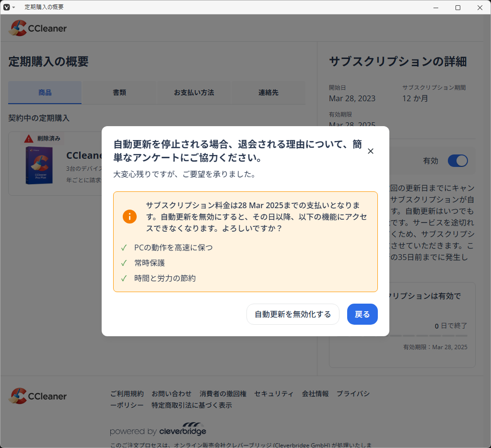Image resolution: width=491 pixels, height=448 pixels.
Task: Click the blue 戻る button
Action: [x=362, y=314]
